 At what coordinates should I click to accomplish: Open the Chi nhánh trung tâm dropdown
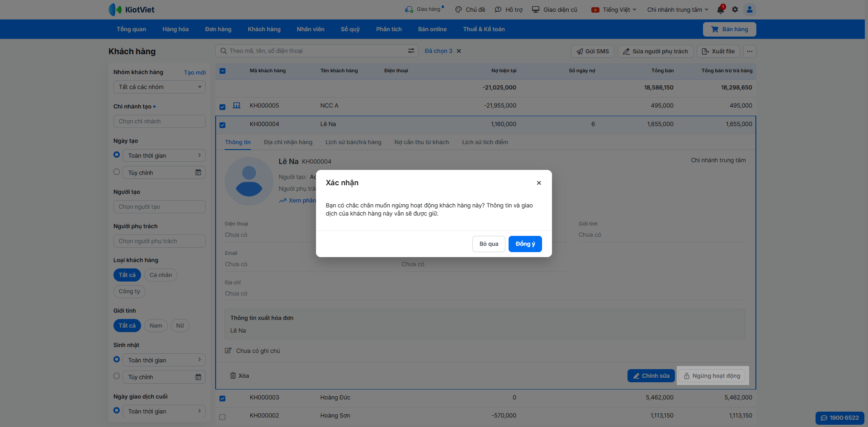[678, 9]
